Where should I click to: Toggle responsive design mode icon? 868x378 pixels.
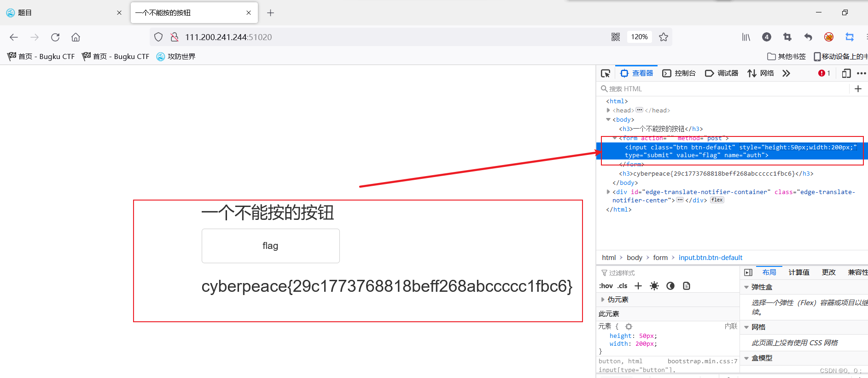tap(846, 73)
